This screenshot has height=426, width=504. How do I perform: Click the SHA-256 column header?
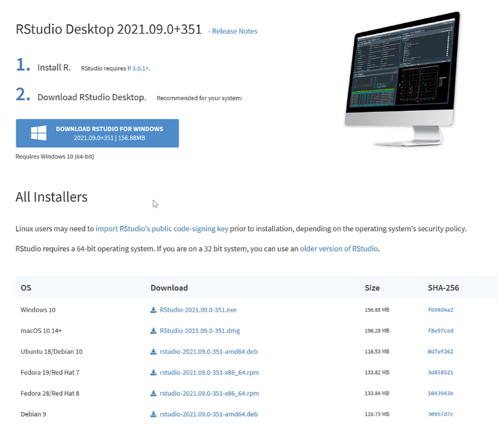coord(444,288)
